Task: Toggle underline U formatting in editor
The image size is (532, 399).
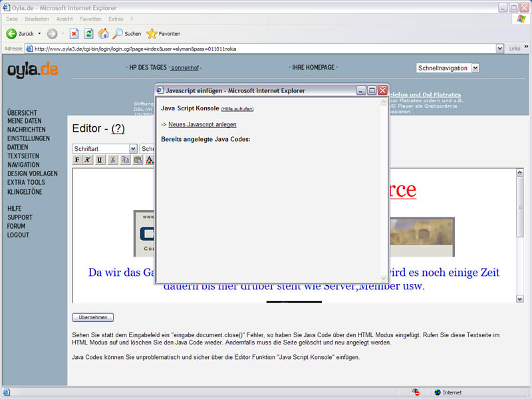Action: click(x=99, y=160)
